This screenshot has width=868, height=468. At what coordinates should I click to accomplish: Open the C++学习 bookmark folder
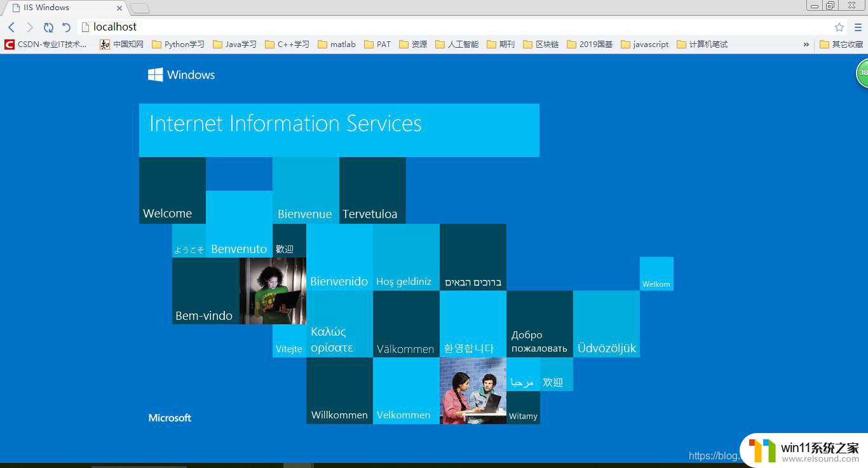(287, 45)
